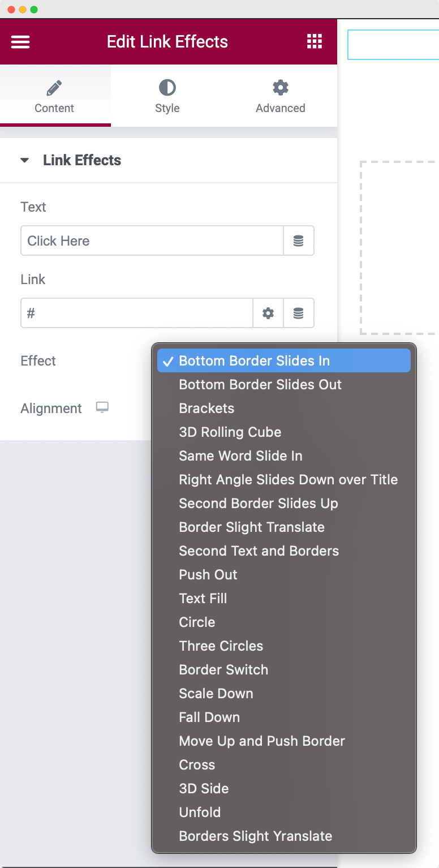
Task: Click inside the Text field showing Click Here
Action: pos(152,240)
